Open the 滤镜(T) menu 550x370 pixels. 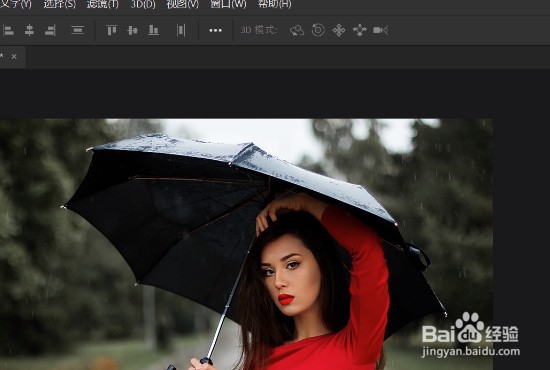[x=102, y=4]
